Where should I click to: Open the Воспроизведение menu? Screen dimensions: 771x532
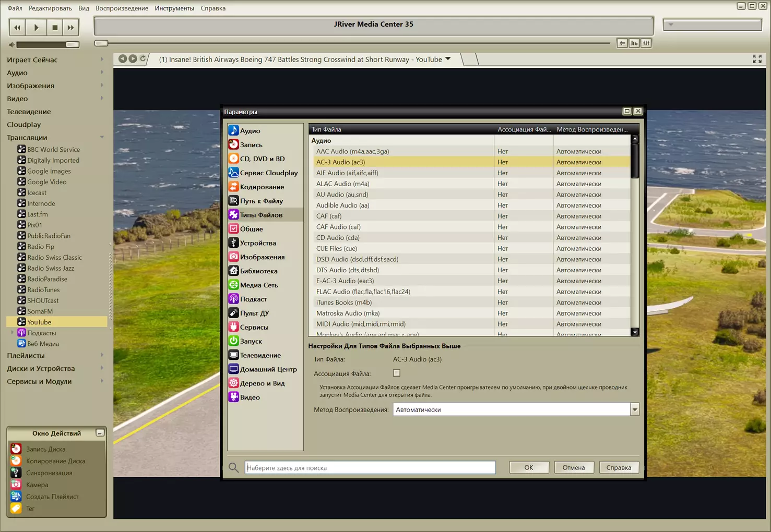(x=122, y=8)
